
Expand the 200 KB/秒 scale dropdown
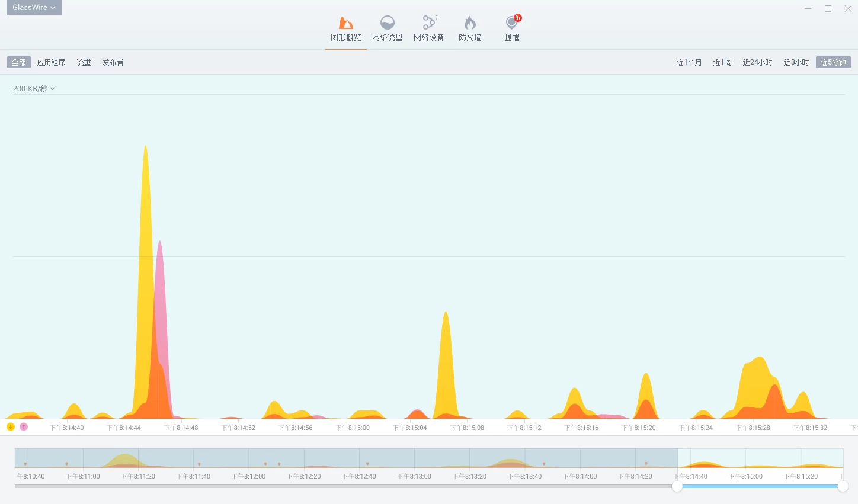point(34,89)
